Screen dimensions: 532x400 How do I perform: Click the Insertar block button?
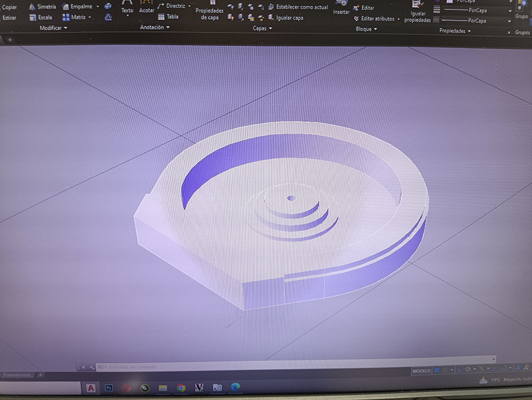[341, 9]
